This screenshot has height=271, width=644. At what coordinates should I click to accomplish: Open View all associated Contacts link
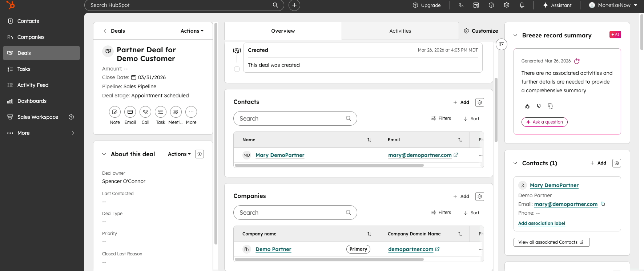tap(551, 242)
